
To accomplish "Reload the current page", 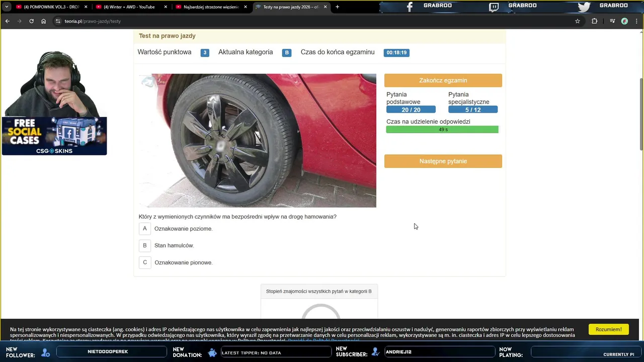I will pos(31,21).
